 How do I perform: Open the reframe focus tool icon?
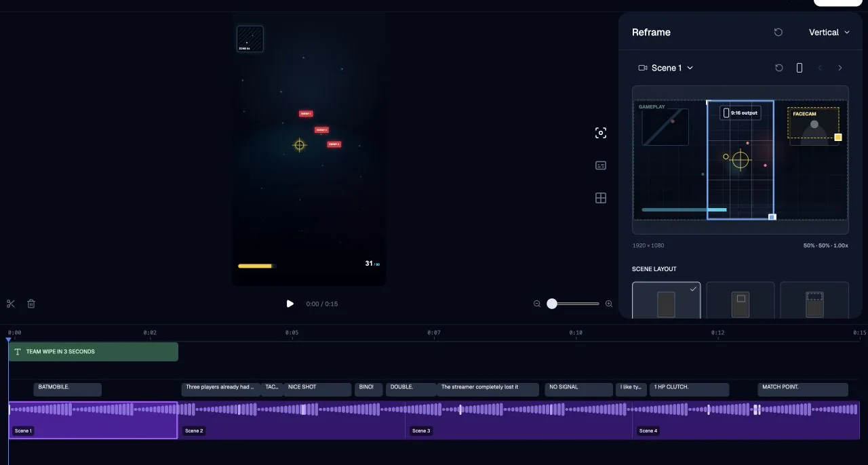601,133
